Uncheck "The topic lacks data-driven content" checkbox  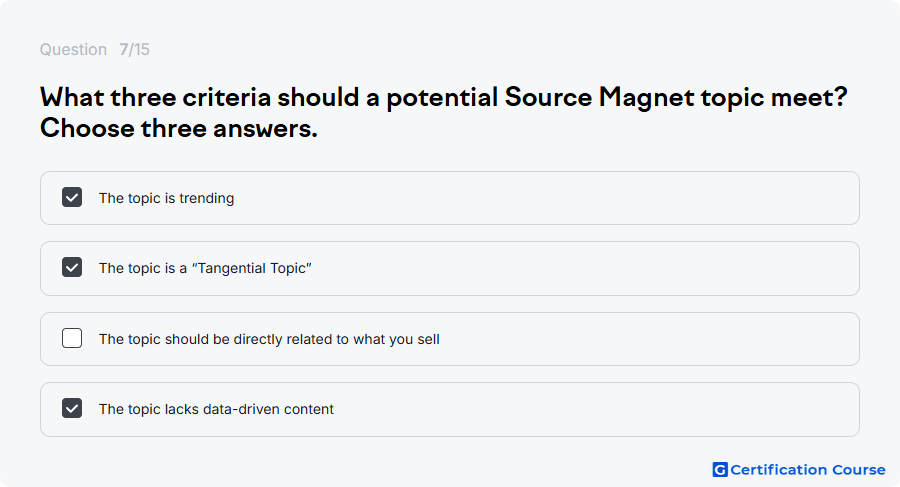click(72, 408)
